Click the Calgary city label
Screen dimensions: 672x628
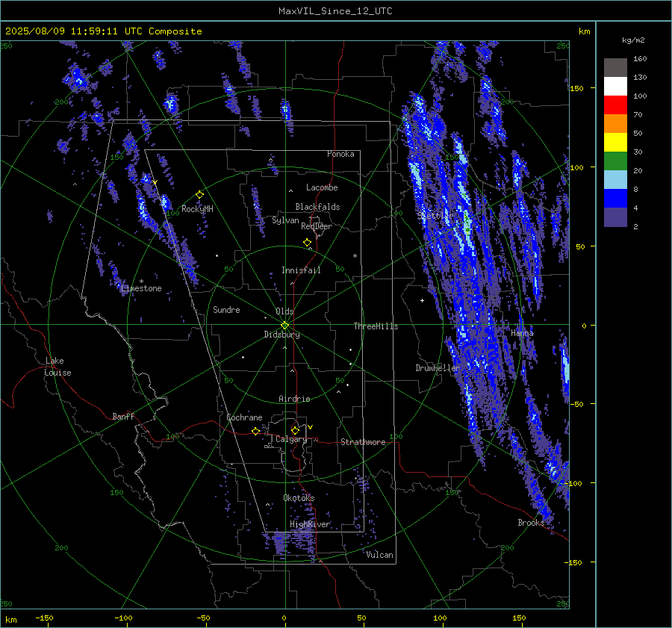tap(291, 439)
